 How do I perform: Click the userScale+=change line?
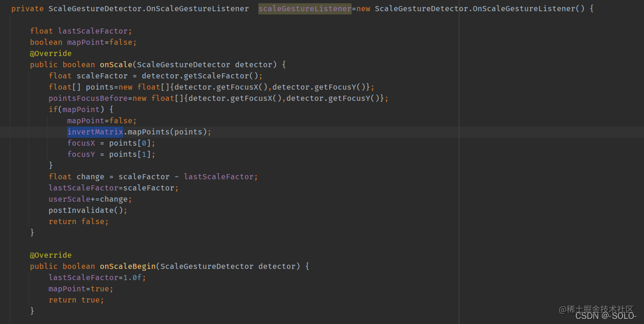coord(90,199)
